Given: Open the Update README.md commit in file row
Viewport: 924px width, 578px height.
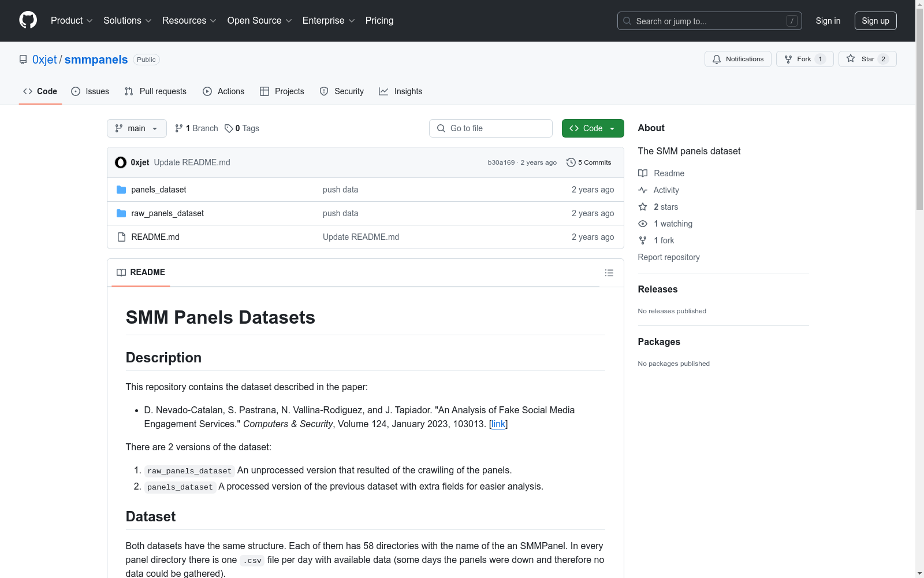Looking at the screenshot, I should point(361,237).
